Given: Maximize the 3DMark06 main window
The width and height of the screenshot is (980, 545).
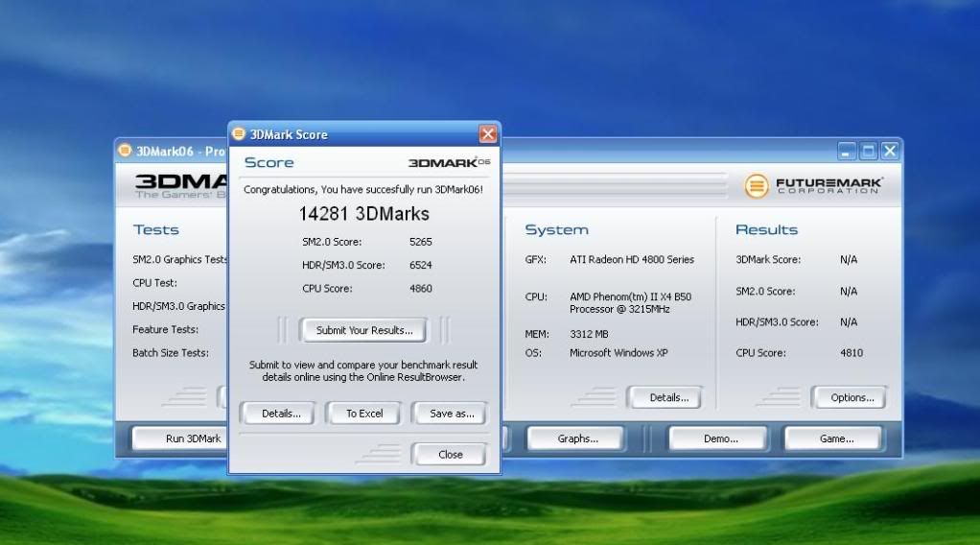Looking at the screenshot, I should click(868, 151).
